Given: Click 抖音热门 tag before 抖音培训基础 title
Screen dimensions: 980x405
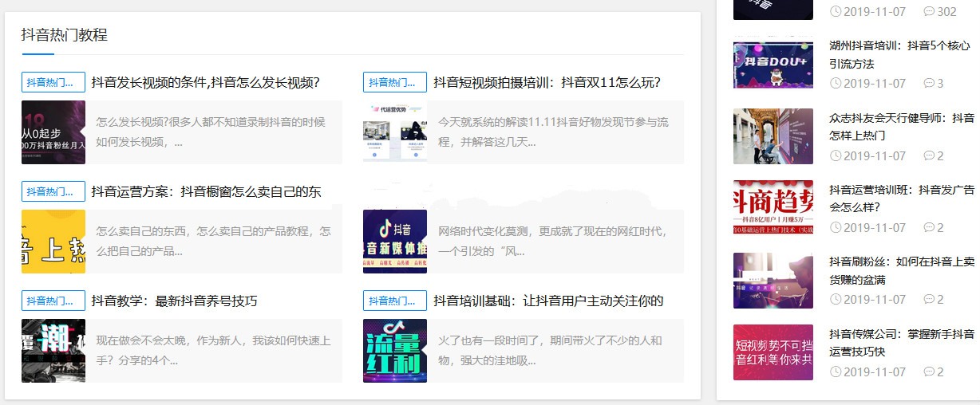Looking at the screenshot, I should (x=395, y=301).
